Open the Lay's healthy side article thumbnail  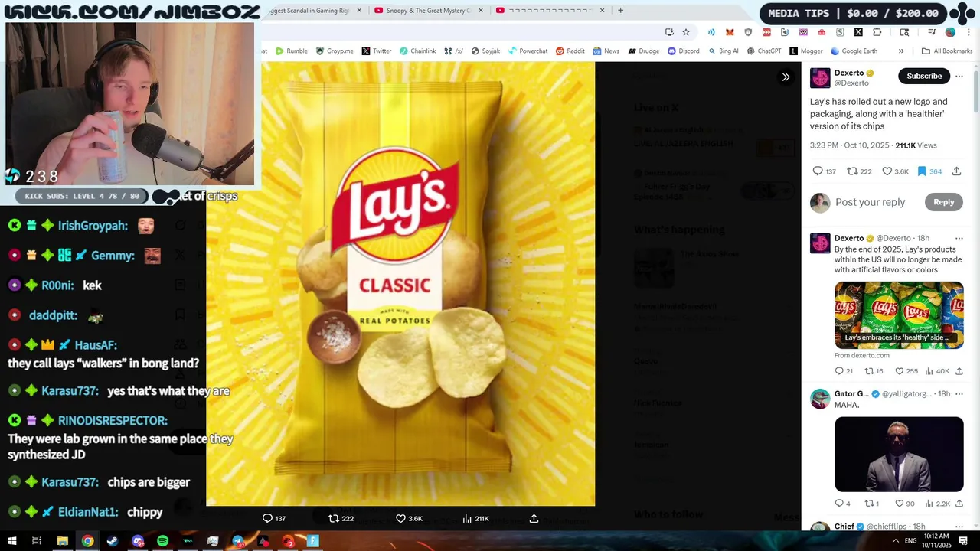pos(899,315)
